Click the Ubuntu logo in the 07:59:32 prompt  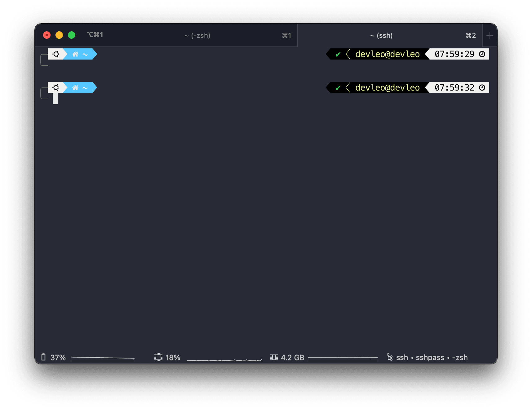[56, 87]
